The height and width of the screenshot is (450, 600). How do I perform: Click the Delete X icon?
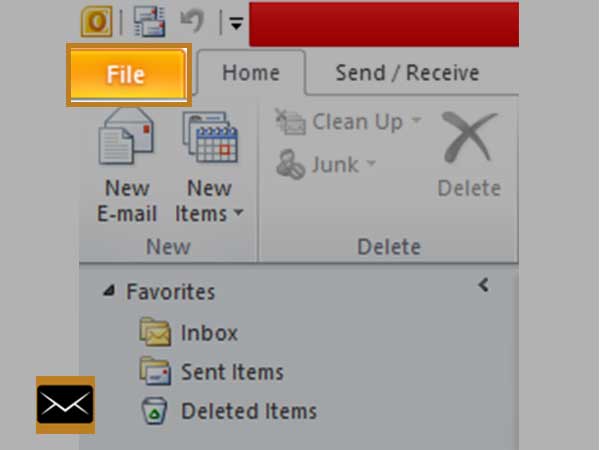469,137
